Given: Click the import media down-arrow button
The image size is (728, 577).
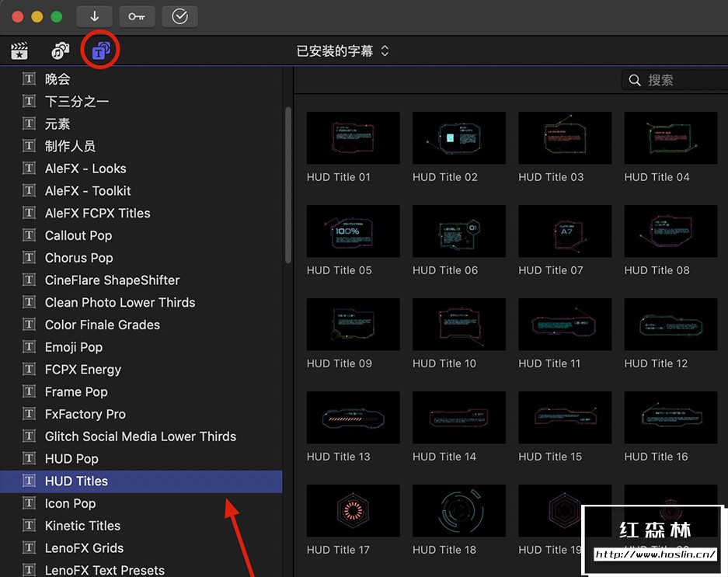Looking at the screenshot, I should click(x=94, y=17).
